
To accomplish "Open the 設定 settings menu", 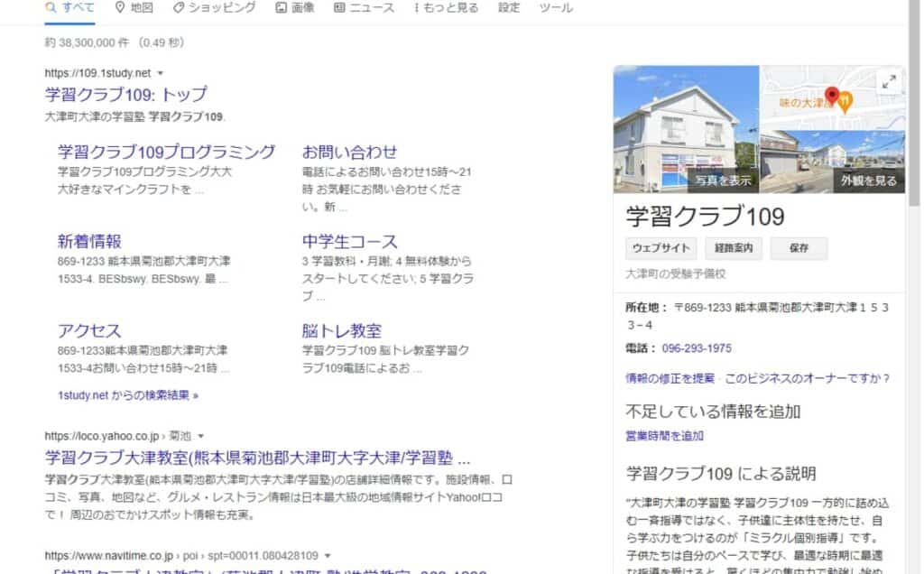I will [x=509, y=8].
